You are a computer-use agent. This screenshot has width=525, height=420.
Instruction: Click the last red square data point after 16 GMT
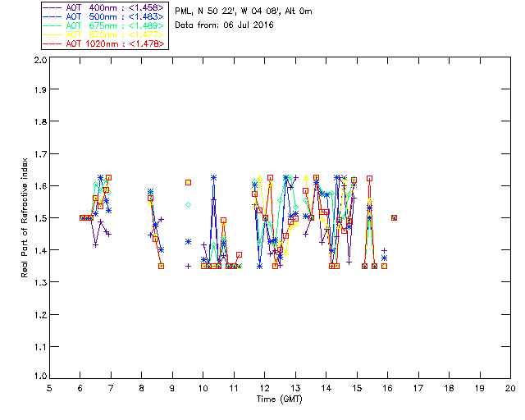[395, 217]
